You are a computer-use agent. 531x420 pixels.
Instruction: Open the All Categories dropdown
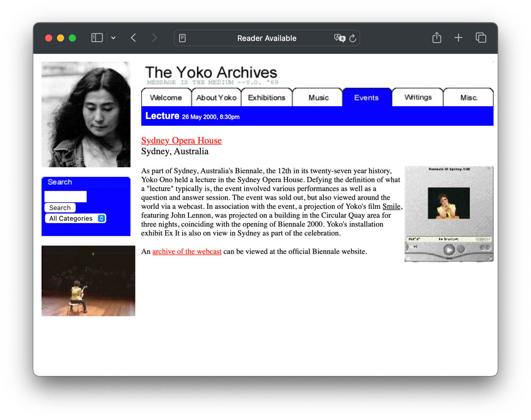click(75, 218)
